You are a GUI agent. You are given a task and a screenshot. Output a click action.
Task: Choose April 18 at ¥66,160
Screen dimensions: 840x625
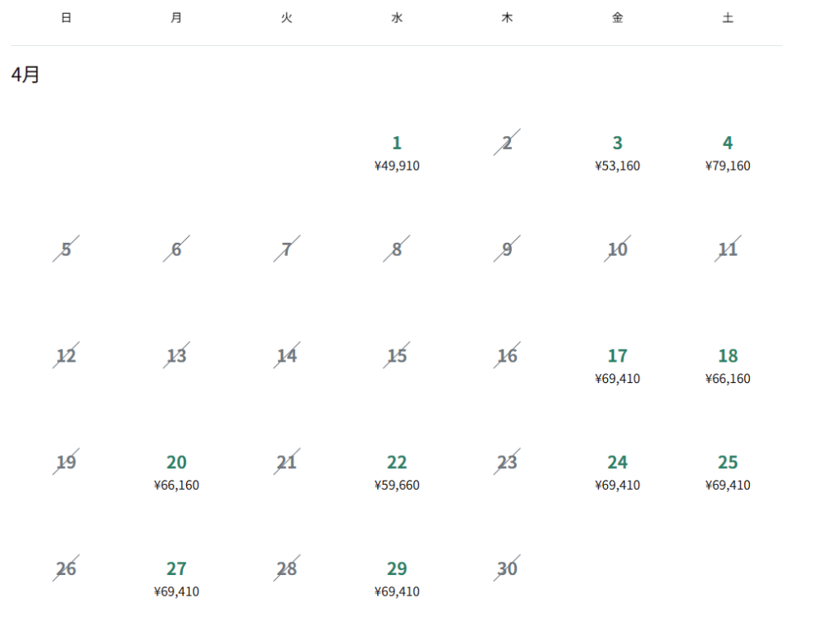pos(727,366)
